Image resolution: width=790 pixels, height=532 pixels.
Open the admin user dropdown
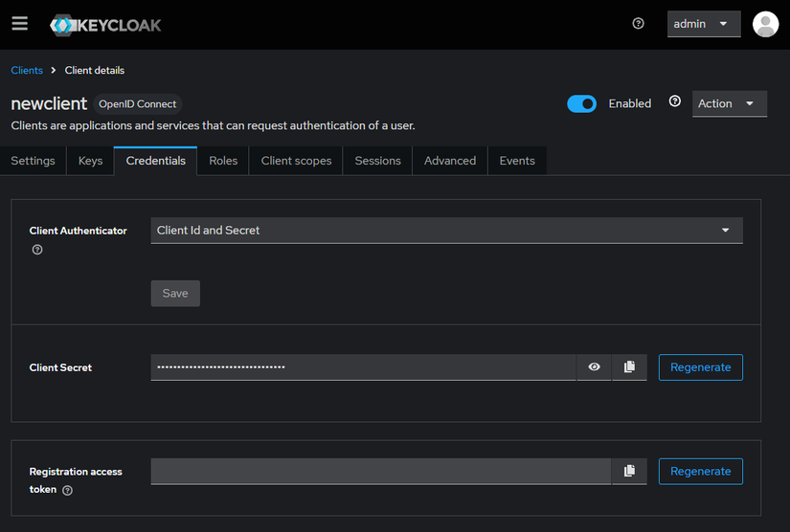click(x=704, y=24)
